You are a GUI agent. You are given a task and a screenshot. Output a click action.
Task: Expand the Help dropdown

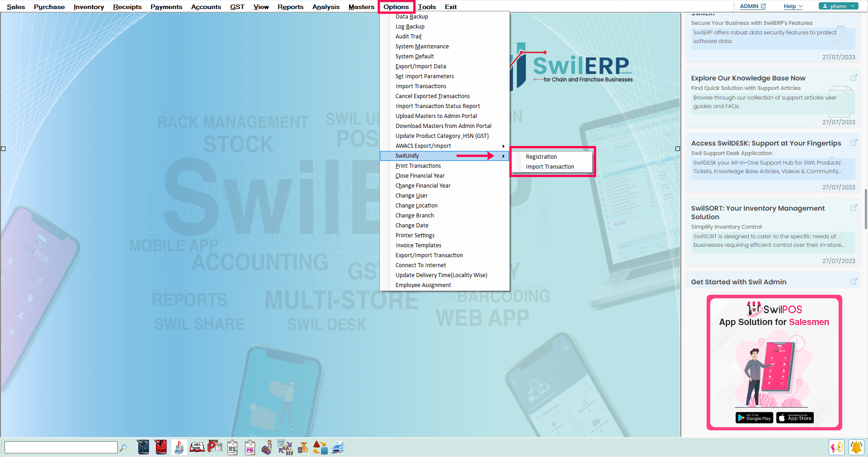pos(793,6)
